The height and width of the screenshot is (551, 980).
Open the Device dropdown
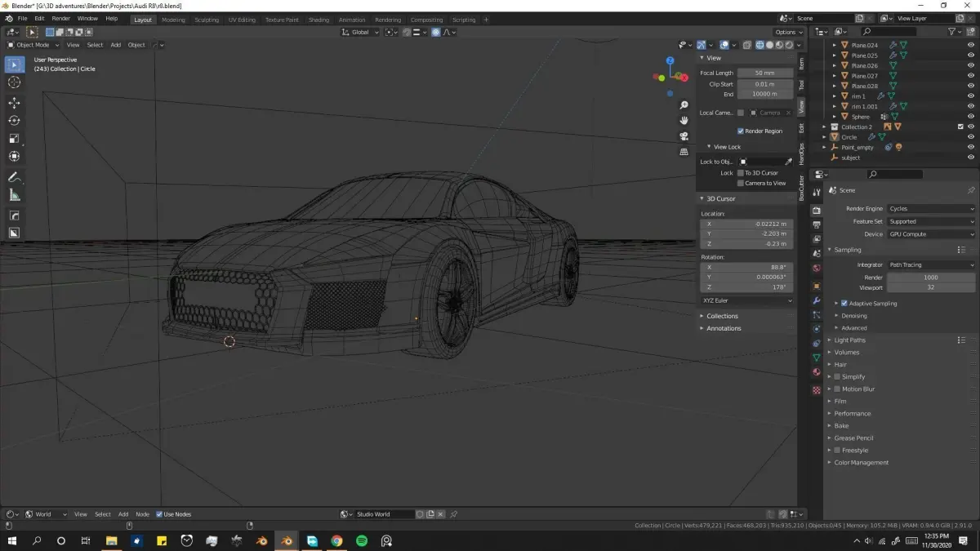[x=931, y=234]
